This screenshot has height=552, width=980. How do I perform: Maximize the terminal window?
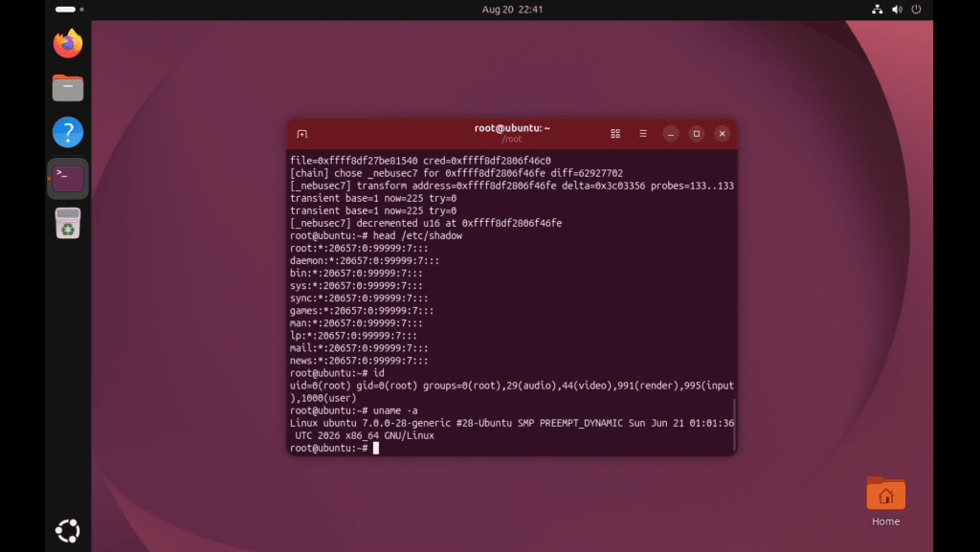point(697,134)
